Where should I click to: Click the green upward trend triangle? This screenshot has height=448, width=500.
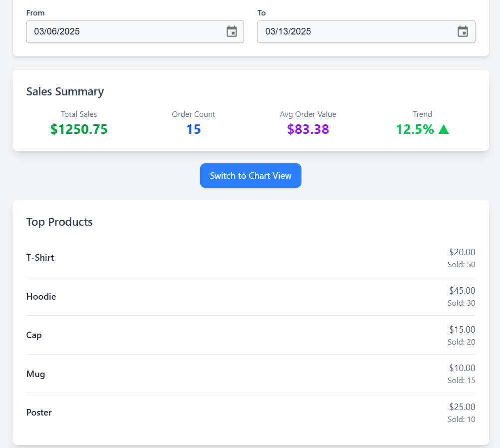pyautogui.click(x=444, y=129)
